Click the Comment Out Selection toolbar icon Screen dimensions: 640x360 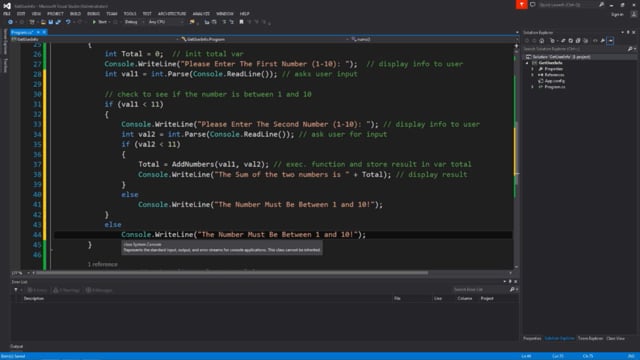[224, 22]
